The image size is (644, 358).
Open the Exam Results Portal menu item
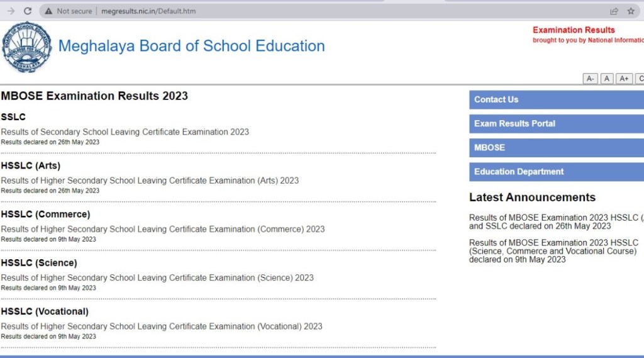(557, 123)
